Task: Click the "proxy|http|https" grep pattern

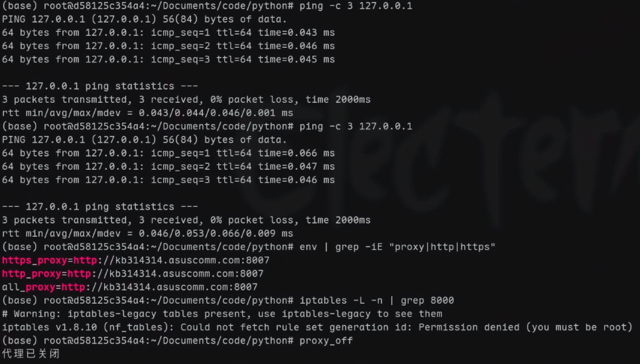Action: click(x=442, y=247)
